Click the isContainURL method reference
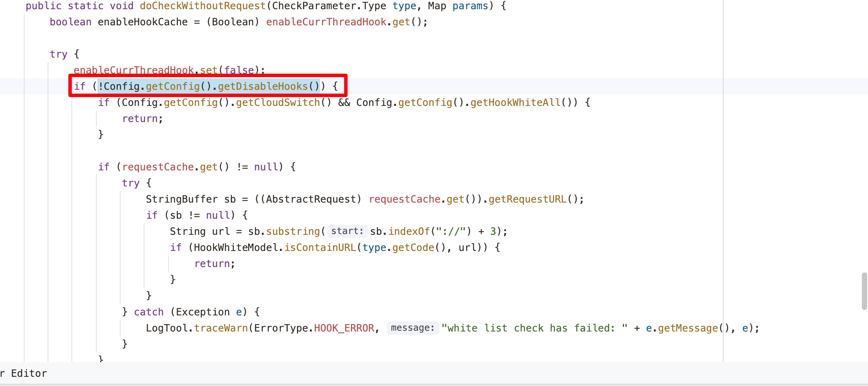 click(x=320, y=247)
